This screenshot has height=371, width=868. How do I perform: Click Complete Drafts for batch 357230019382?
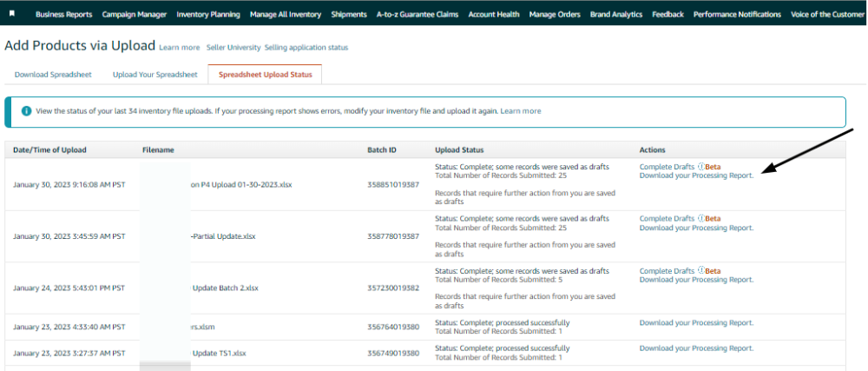667,271
